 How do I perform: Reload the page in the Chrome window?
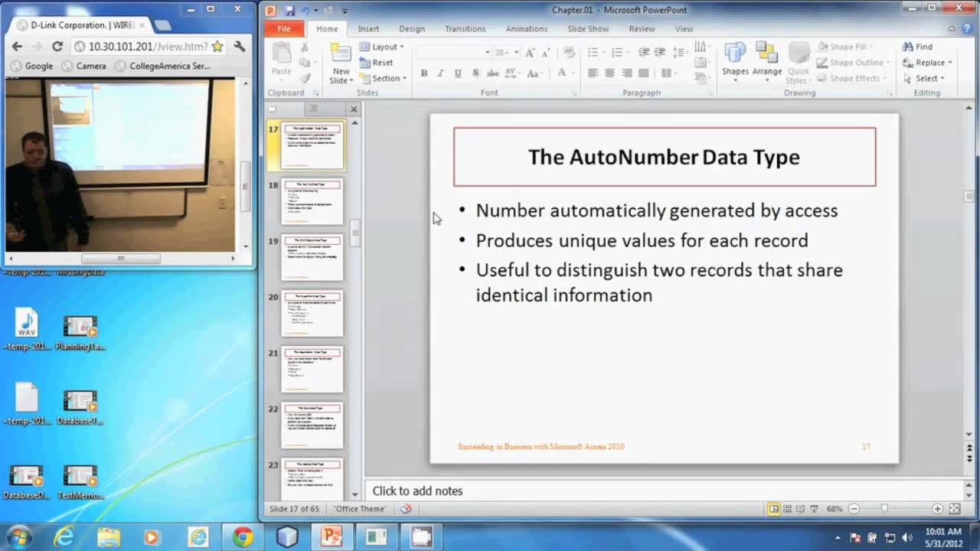coord(57,47)
